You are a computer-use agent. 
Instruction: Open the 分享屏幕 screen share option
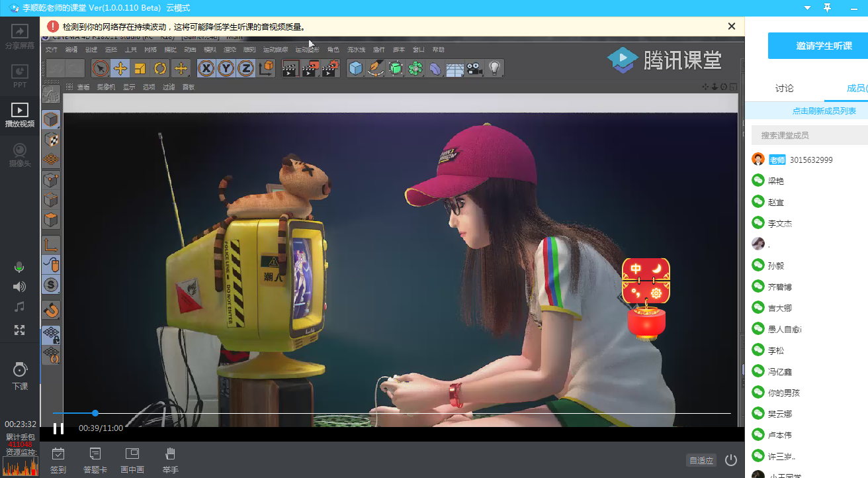19,37
